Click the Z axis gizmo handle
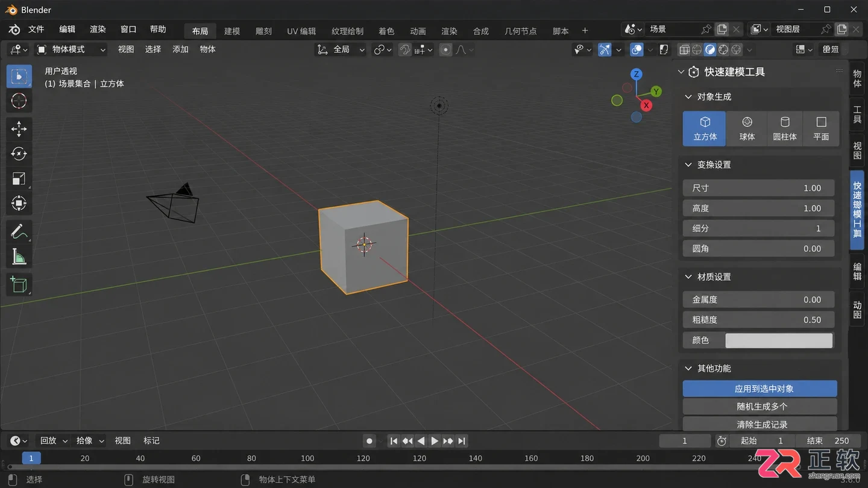The width and height of the screenshot is (868, 488). pyautogui.click(x=636, y=74)
